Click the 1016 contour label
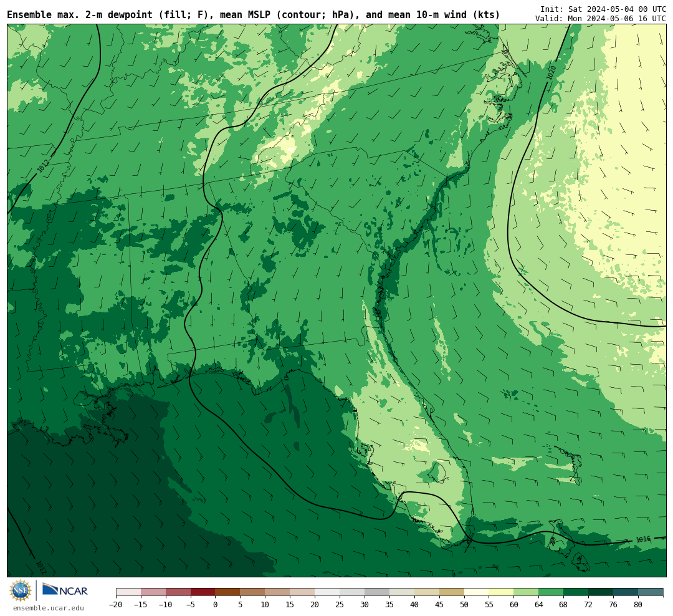 (x=643, y=539)
